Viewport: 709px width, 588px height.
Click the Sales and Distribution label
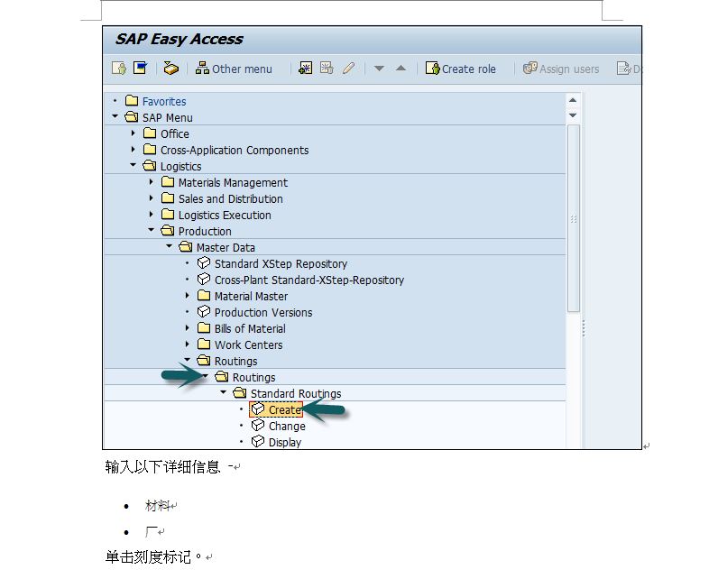(231, 199)
